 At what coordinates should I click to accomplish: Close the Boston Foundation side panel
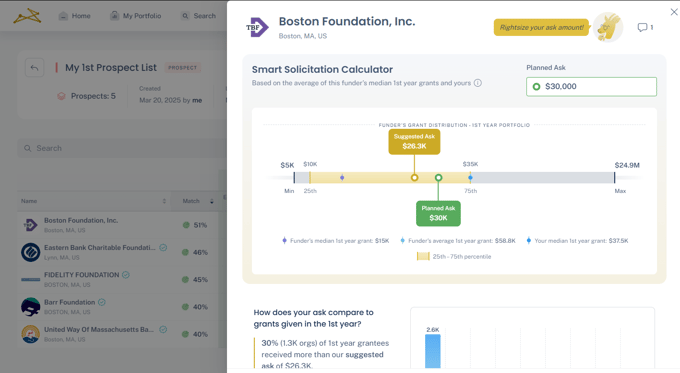674,12
